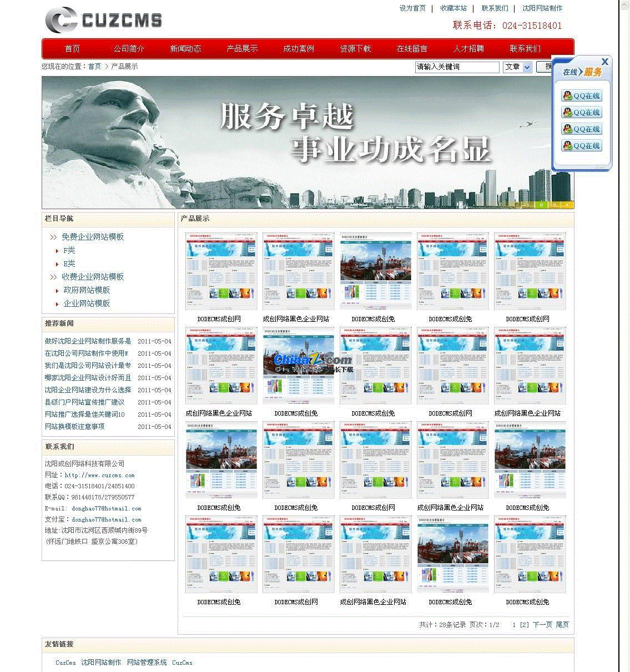This screenshot has width=630, height=672.
Task: Click page 1 in pagination
Action: pos(514,625)
